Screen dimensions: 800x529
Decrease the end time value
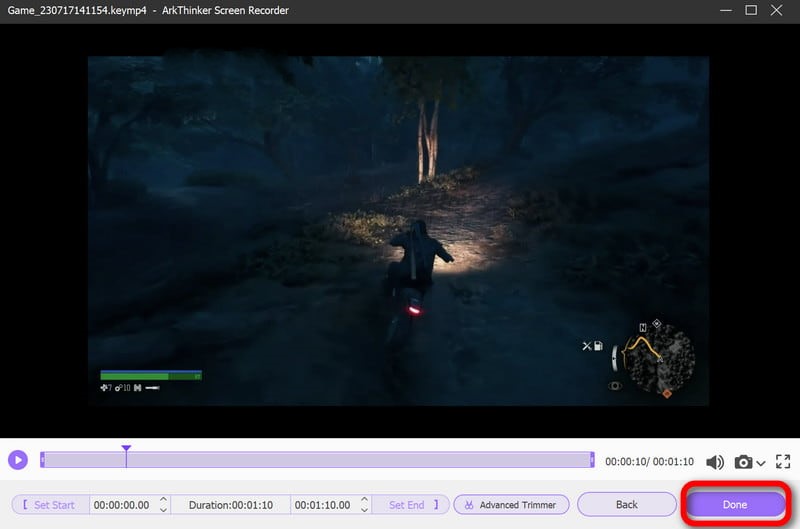tap(364, 510)
